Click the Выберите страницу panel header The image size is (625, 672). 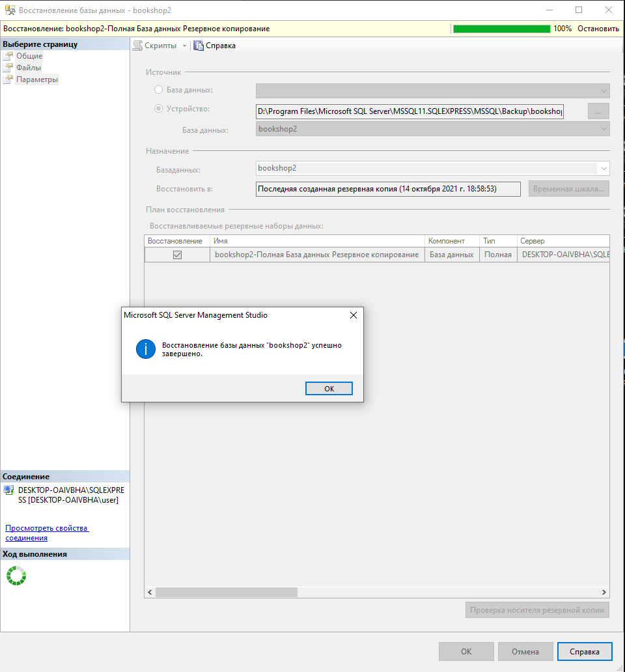(64, 44)
